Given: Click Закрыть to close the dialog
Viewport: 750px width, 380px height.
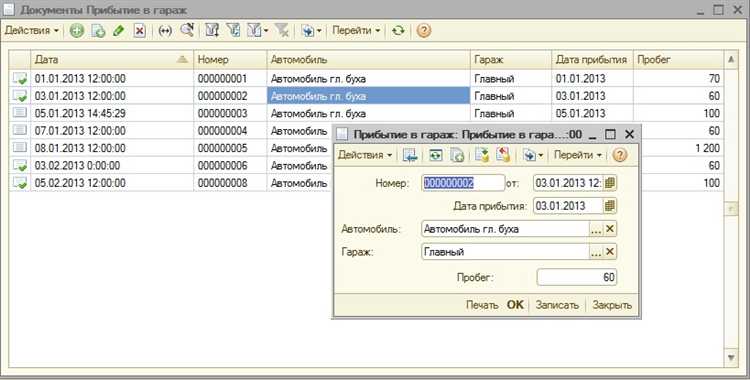Looking at the screenshot, I should coord(612,305).
